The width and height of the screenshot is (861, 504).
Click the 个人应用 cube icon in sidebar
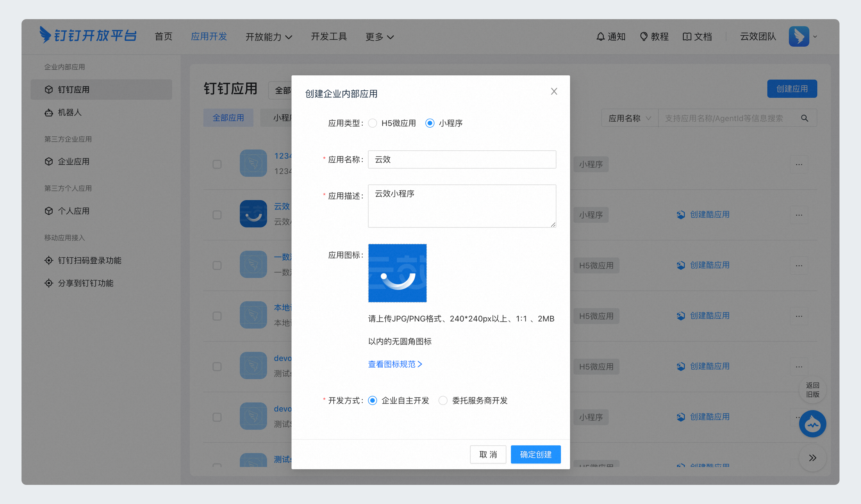coord(49,211)
